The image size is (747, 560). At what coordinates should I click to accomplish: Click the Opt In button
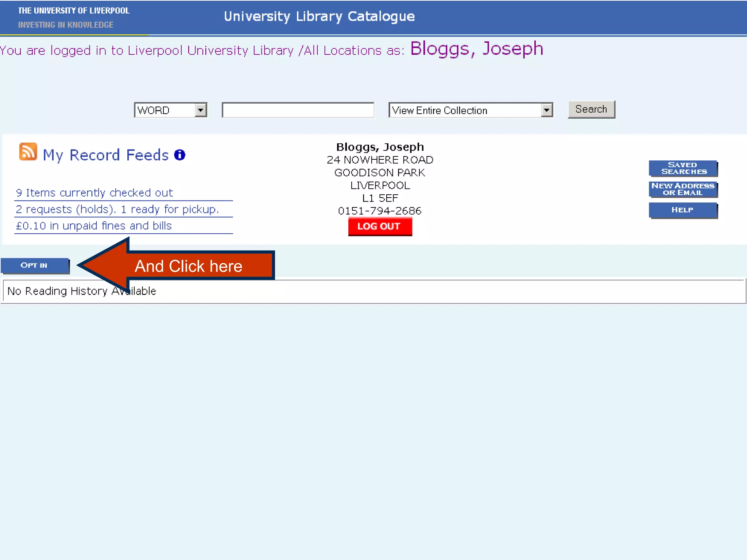tap(34, 265)
